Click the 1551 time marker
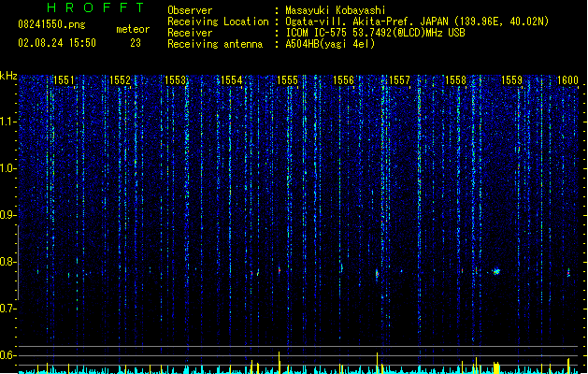 coord(64,80)
